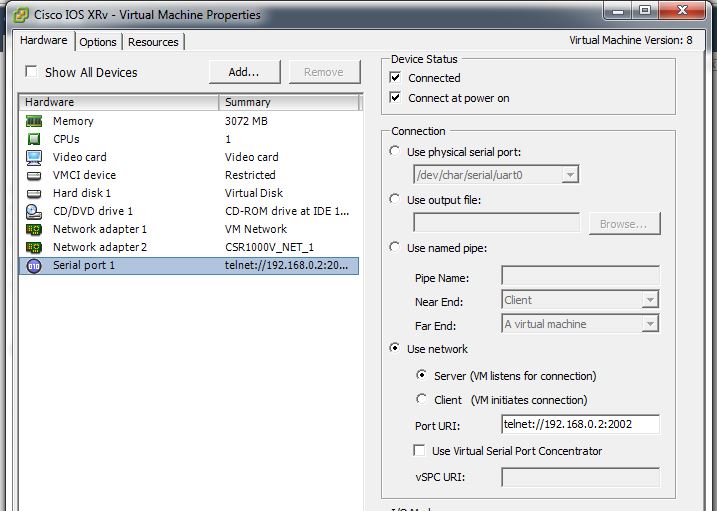Click the CD-ROM drive at IDE summary

(287, 211)
